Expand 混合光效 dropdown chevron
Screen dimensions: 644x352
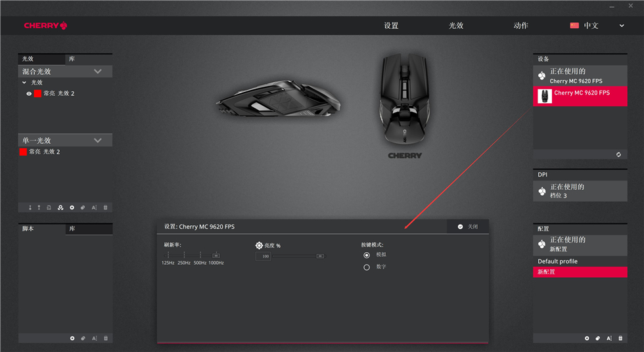(x=98, y=72)
